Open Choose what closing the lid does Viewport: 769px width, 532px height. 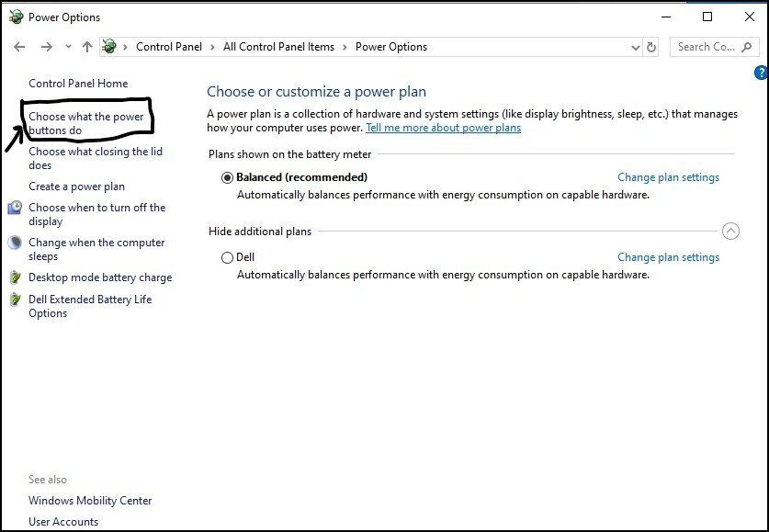click(96, 158)
